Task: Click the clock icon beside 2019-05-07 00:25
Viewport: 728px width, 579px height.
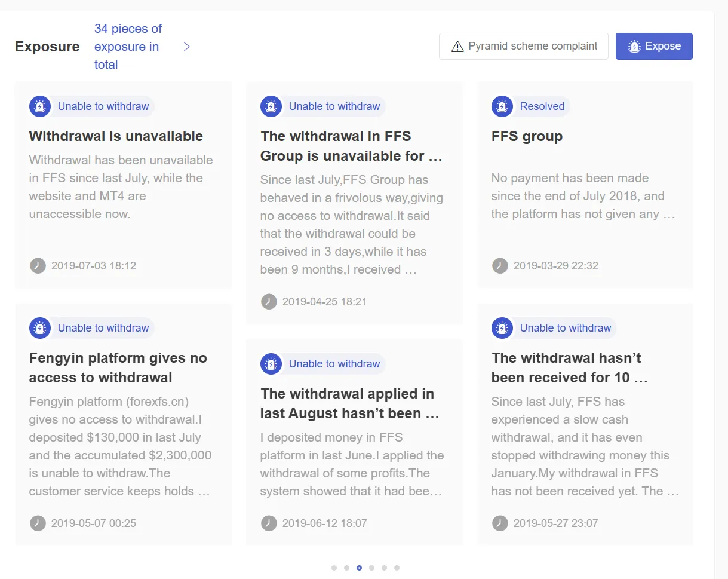Action: click(x=38, y=523)
